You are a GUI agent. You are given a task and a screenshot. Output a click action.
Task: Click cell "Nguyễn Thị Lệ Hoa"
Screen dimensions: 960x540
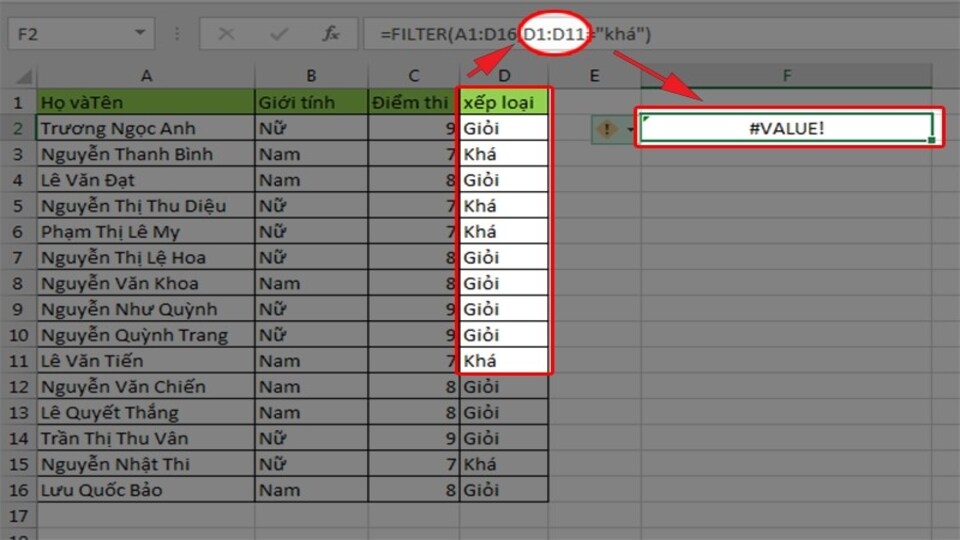click(x=146, y=258)
